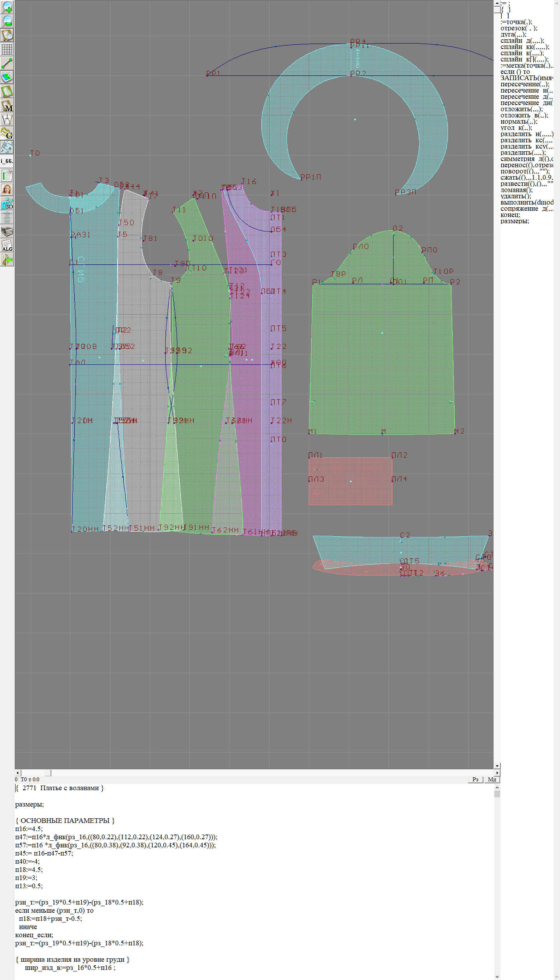This screenshot has height=980, width=560.
Task: Choose 'пересечение(,,);' in the operator list
Action: coord(525,84)
